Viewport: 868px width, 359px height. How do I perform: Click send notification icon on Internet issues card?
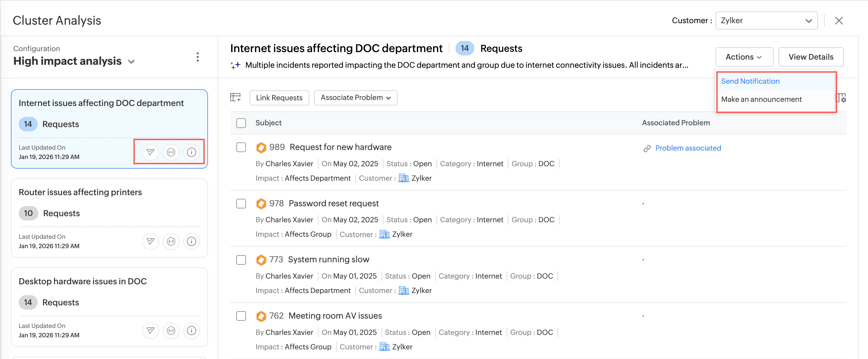[x=150, y=152]
